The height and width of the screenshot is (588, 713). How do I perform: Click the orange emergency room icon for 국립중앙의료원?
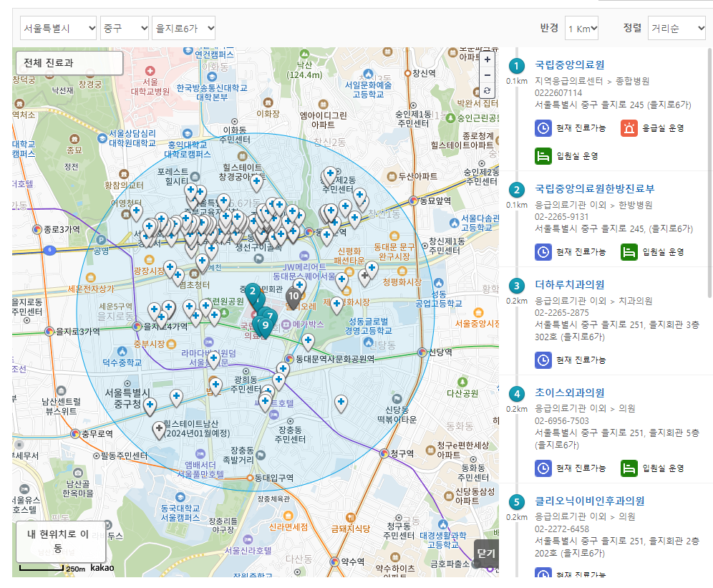pyautogui.click(x=629, y=128)
